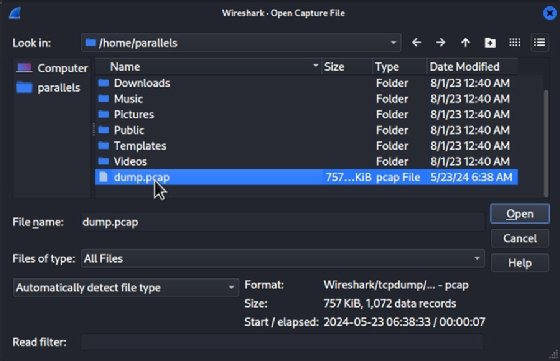Viewport: 560px width, 361px height.
Task: Switch to icon grid view
Action: pos(515,42)
